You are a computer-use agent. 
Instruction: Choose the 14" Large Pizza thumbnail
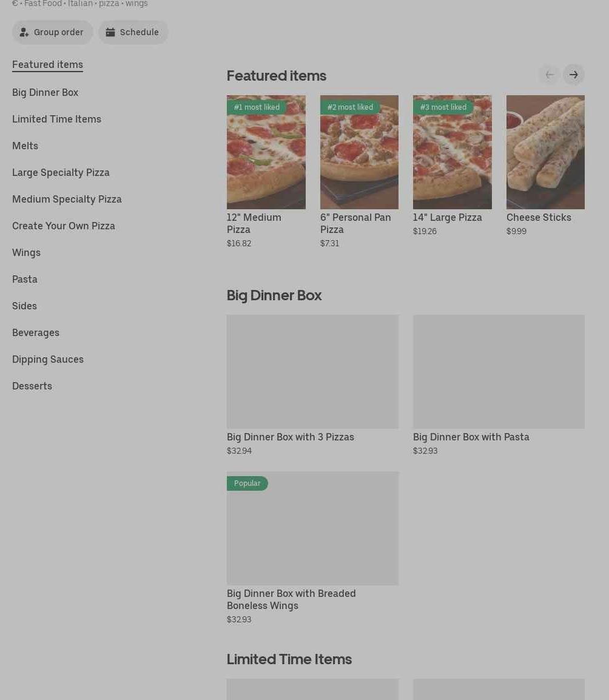click(452, 152)
